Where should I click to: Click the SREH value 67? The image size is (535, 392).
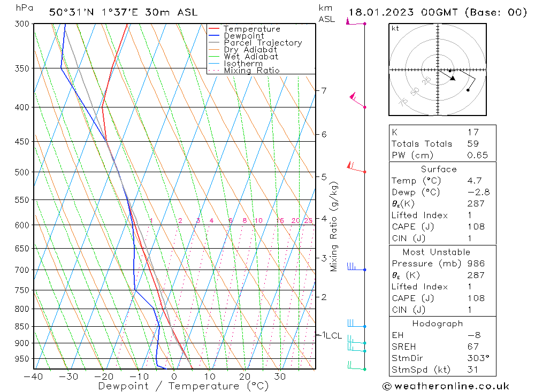[473, 347]
